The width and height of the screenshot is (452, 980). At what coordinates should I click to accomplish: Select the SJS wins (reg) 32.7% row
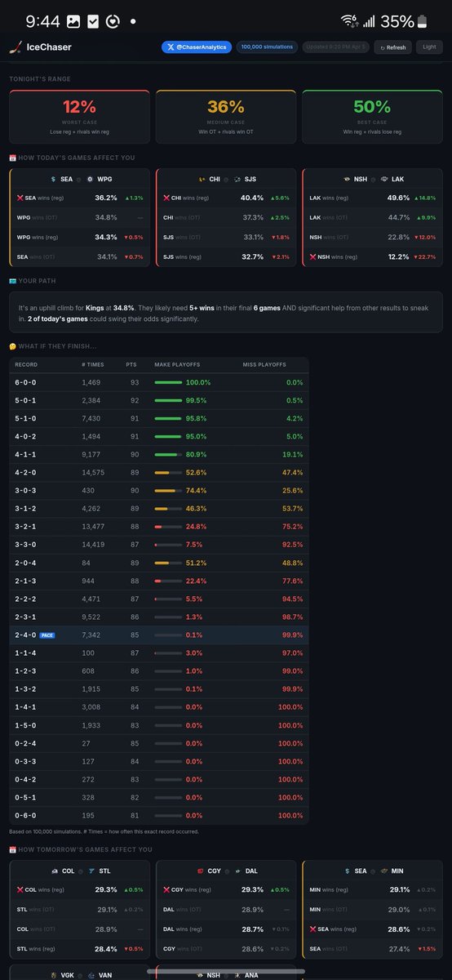226,256
